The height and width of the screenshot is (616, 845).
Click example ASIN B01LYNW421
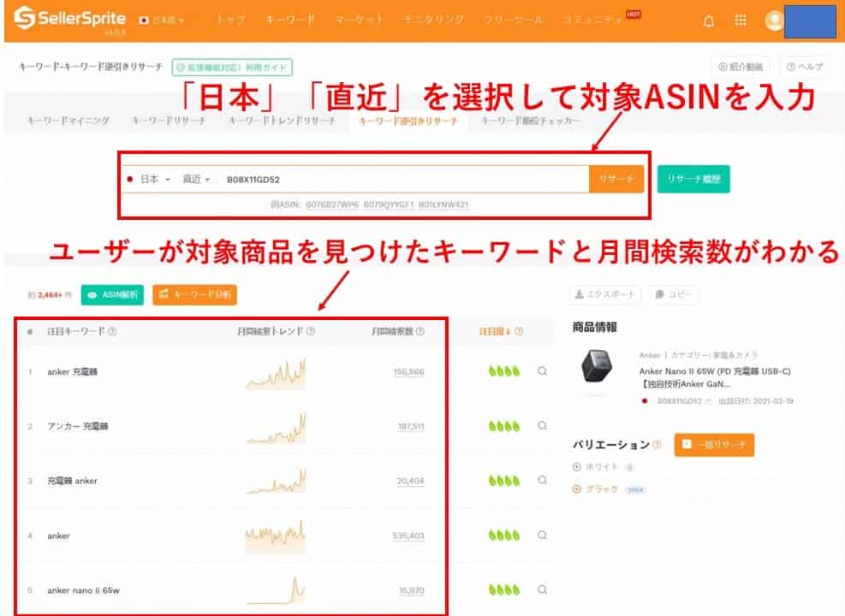tap(443, 204)
